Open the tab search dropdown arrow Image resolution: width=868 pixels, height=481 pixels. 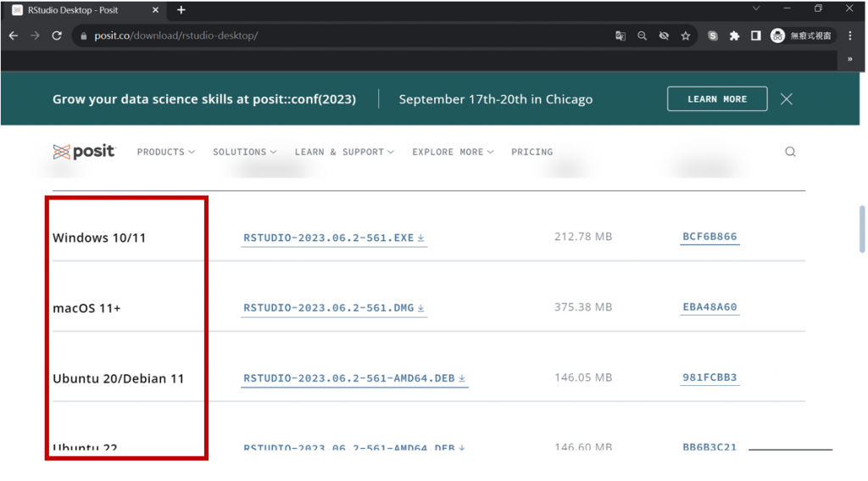(755, 8)
